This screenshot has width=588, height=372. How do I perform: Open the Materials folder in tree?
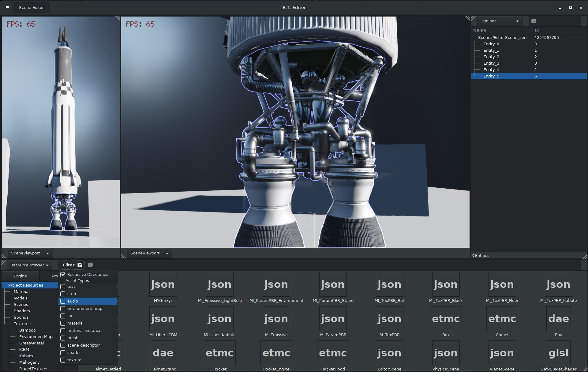tap(22, 291)
